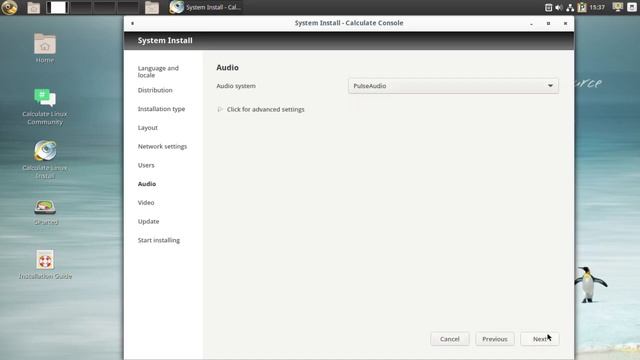Select the Audio step in sidebar
The width and height of the screenshot is (640, 360).
click(x=147, y=184)
